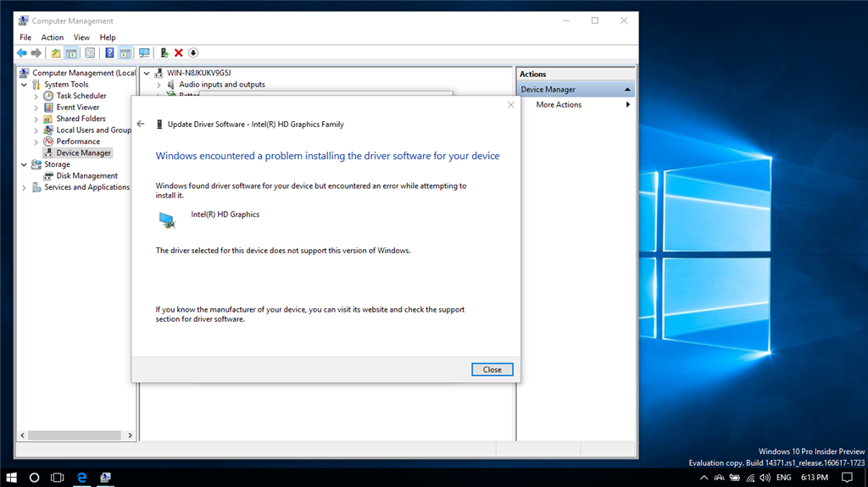Screen dimensions: 868x487
Task: Expand the Event Viewer node arrow
Action: pos(36,108)
